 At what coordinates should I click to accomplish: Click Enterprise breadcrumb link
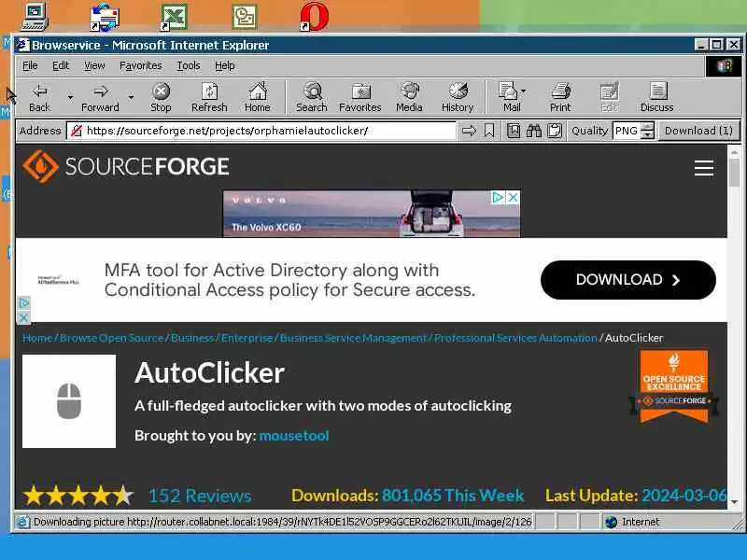click(247, 338)
